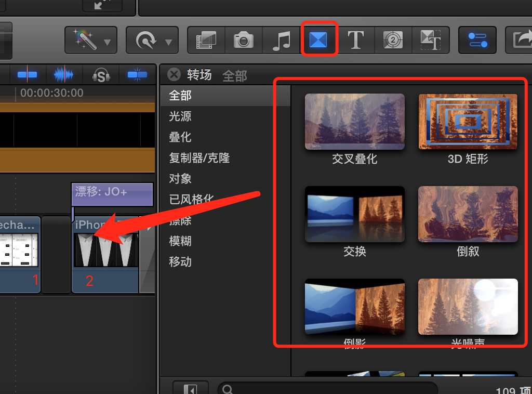Select the 模糊 category

pyautogui.click(x=225, y=241)
